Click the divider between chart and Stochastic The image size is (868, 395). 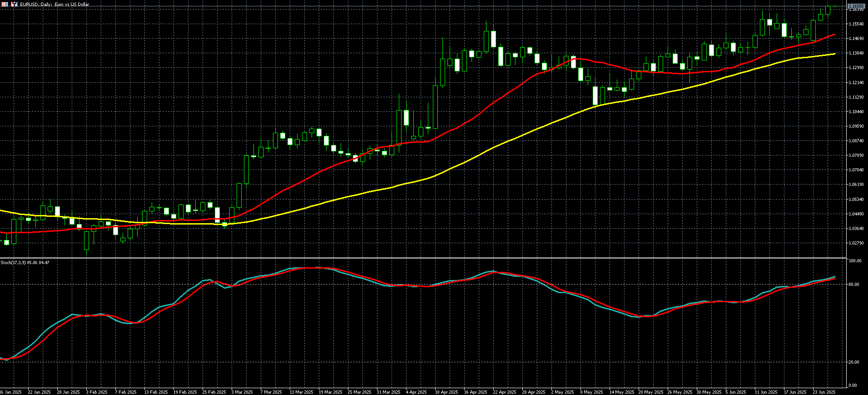click(422, 258)
